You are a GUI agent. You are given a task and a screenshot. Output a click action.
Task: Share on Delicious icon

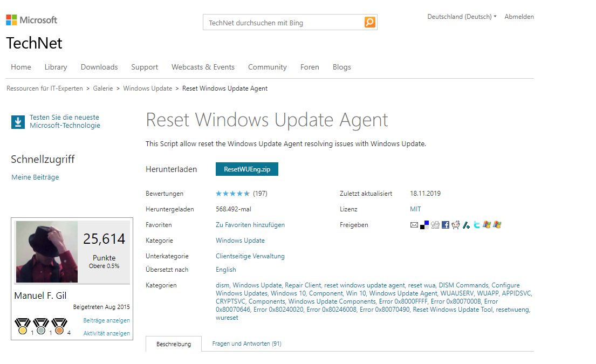[424, 225]
